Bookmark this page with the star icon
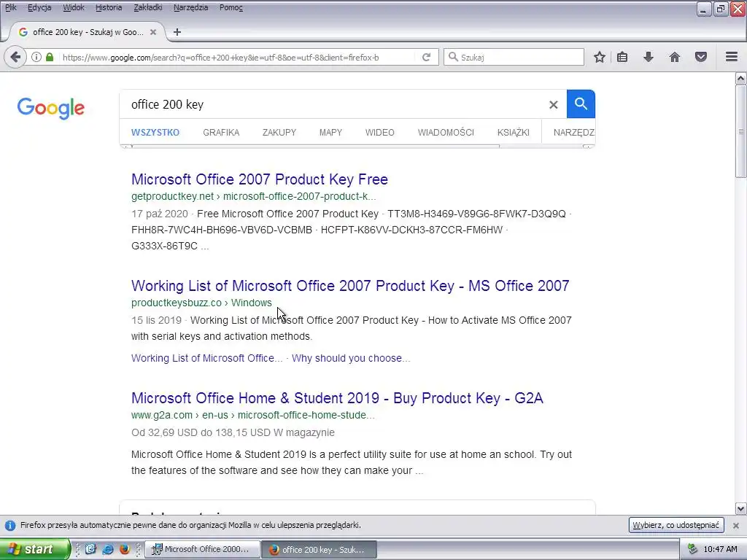This screenshot has height=560, width=747. [x=600, y=57]
